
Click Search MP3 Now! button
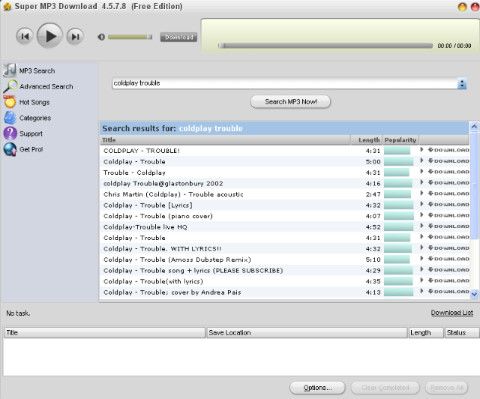coord(290,102)
